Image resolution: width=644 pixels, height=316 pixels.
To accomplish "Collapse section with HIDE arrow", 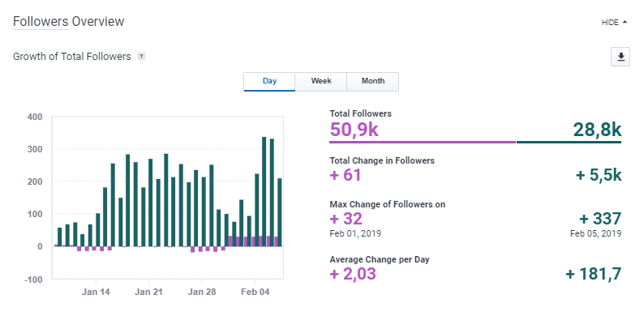I will tap(615, 23).
